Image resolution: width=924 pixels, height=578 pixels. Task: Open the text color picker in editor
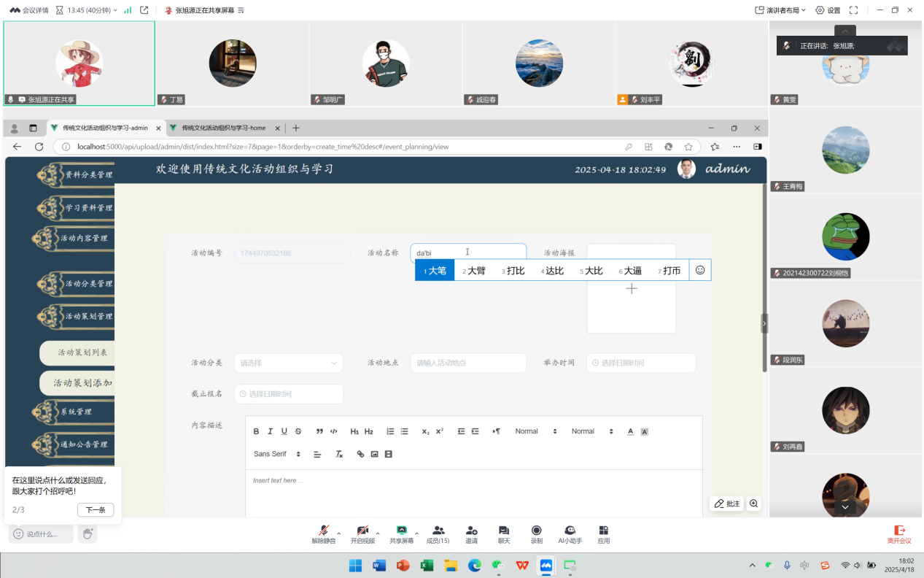point(630,431)
